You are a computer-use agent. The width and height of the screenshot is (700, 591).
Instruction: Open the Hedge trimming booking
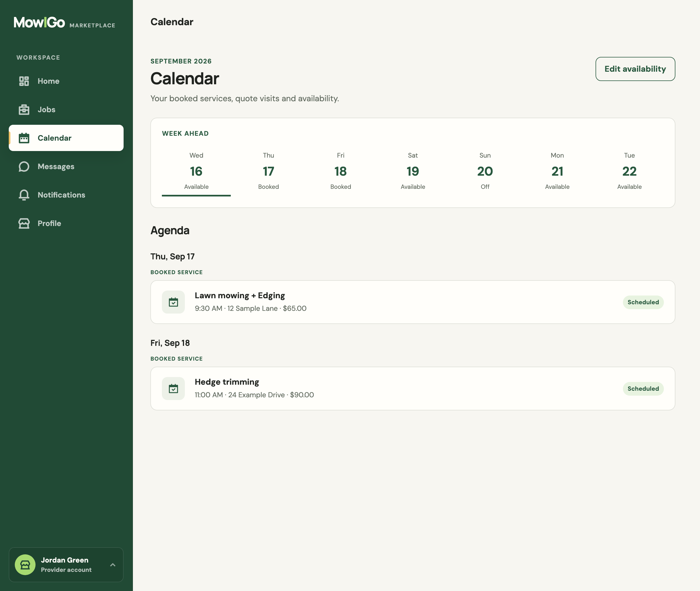pyautogui.click(x=413, y=389)
